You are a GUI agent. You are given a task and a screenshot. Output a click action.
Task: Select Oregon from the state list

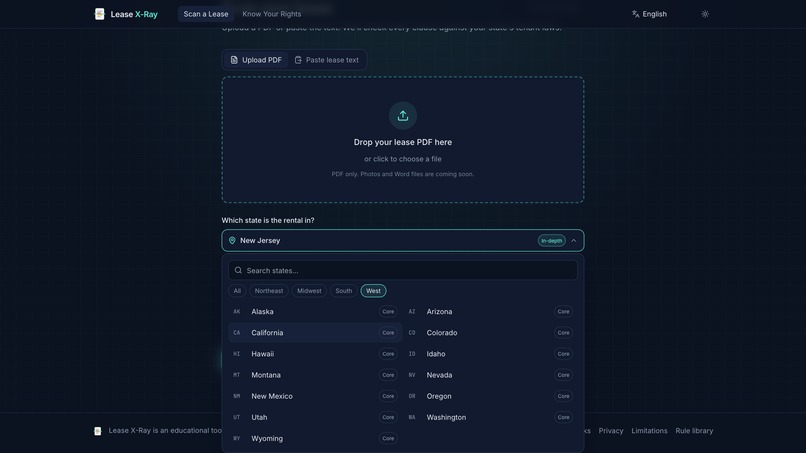[x=490, y=396]
